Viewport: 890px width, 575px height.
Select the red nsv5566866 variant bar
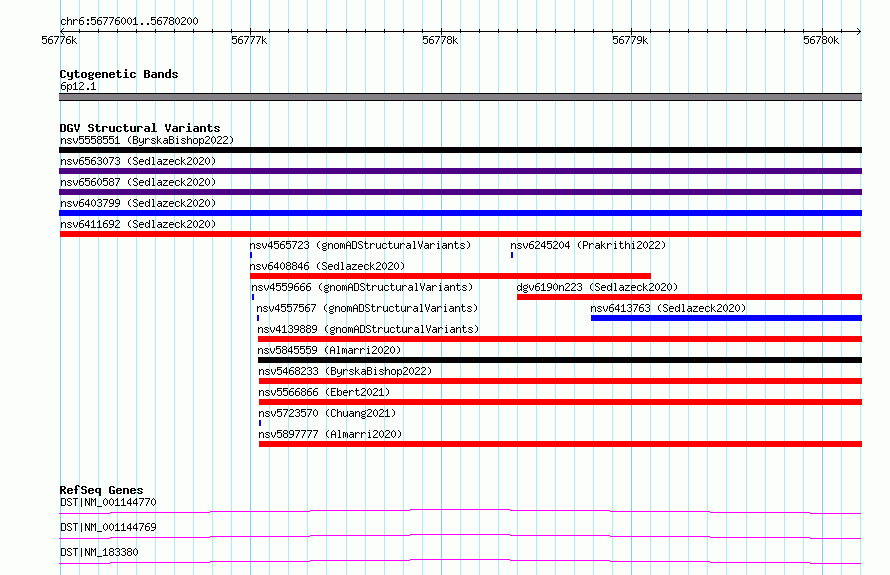click(560, 402)
